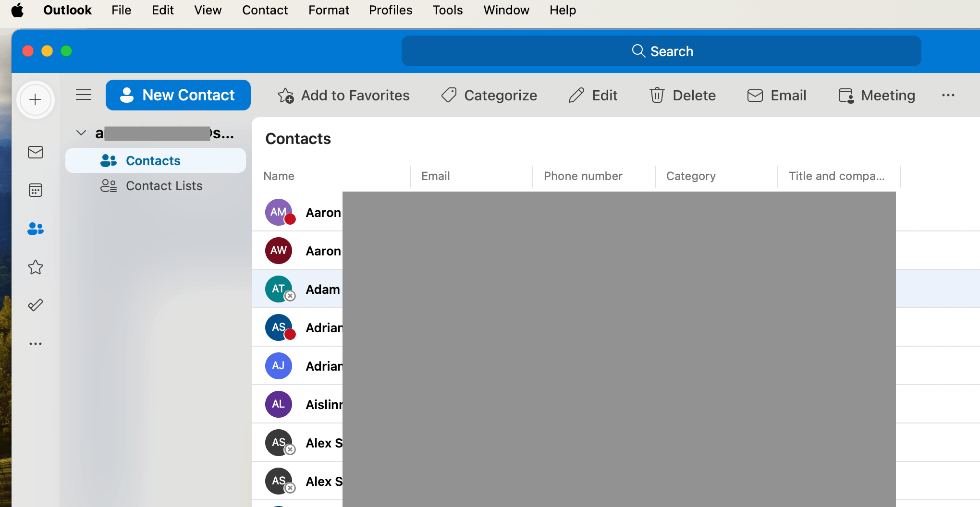The image size is (980, 507).
Task: Open toolbar overflow more options ellipsis
Action: click(948, 96)
